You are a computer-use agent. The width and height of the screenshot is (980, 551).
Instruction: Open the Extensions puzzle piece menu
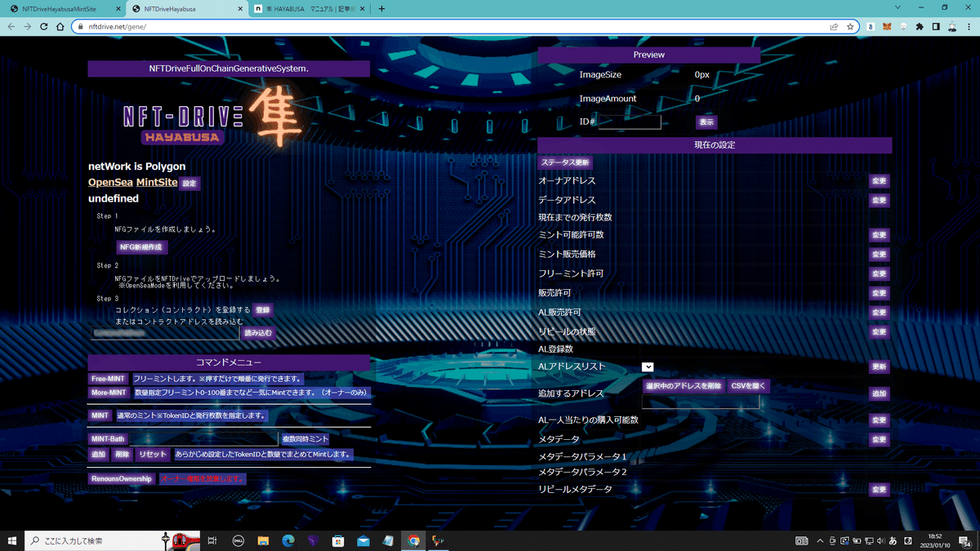click(x=920, y=26)
